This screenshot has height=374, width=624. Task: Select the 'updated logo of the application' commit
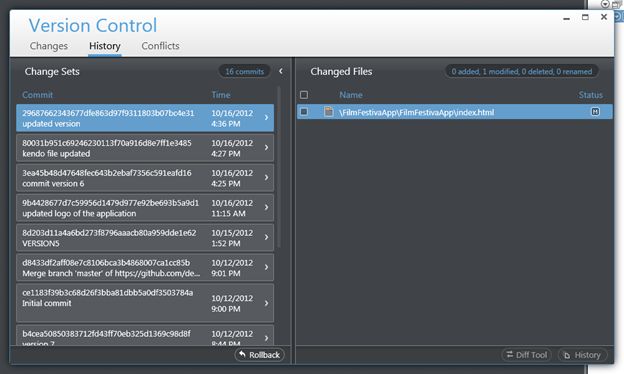pyautogui.click(x=145, y=207)
